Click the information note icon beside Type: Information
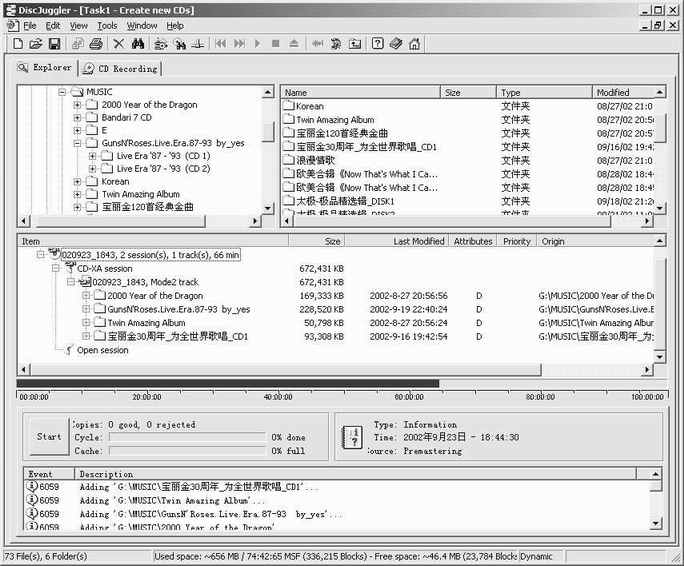This screenshot has height=566, width=684. click(x=352, y=437)
